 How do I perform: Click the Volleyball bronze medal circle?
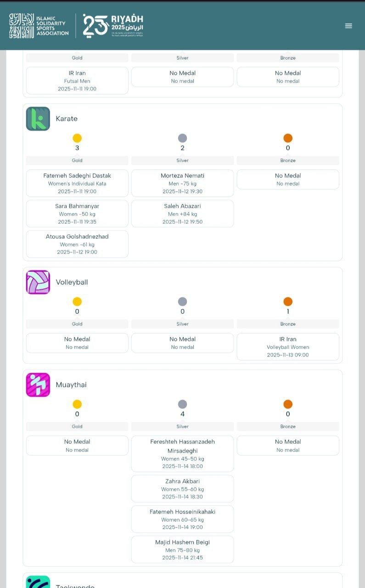[x=288, y=302]
